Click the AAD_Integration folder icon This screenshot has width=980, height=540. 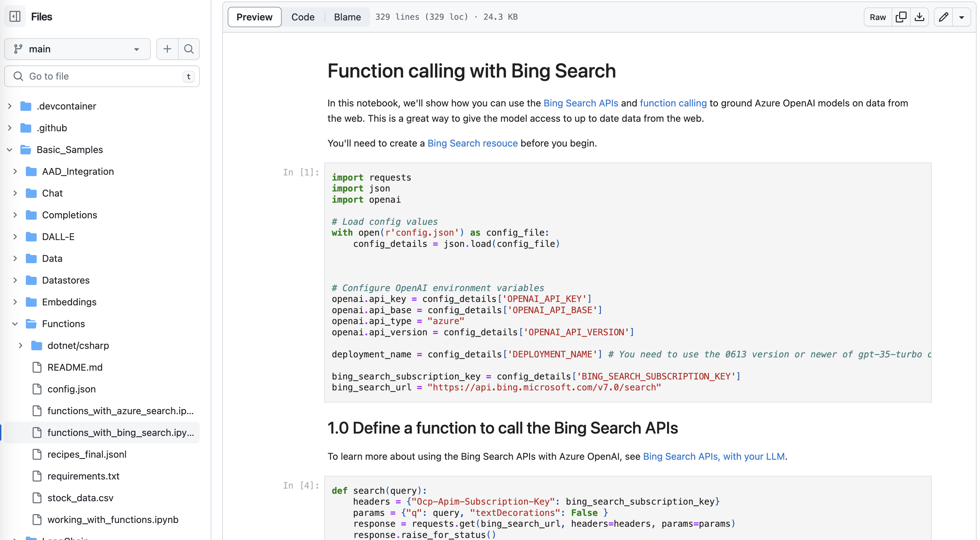coord(31,171)
